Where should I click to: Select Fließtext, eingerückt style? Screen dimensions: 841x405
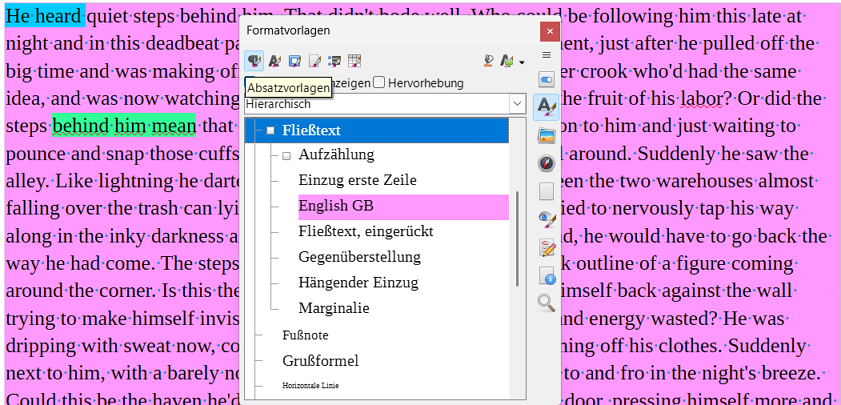(366, 232)
